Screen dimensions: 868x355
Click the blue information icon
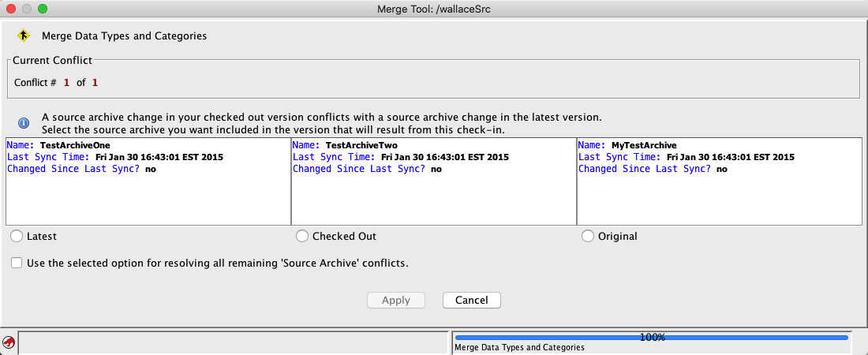tap(24, 123)
